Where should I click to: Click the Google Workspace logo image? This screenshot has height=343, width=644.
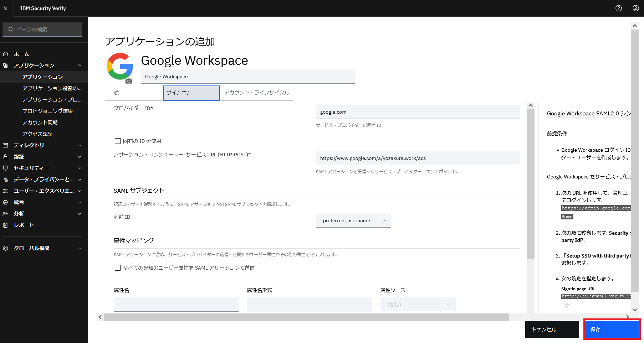(120, 66)
